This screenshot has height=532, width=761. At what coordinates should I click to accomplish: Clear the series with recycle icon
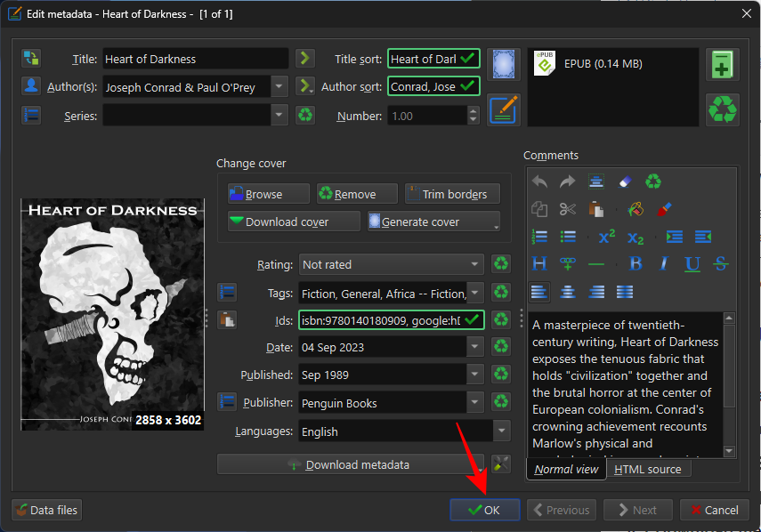(305, 116)
